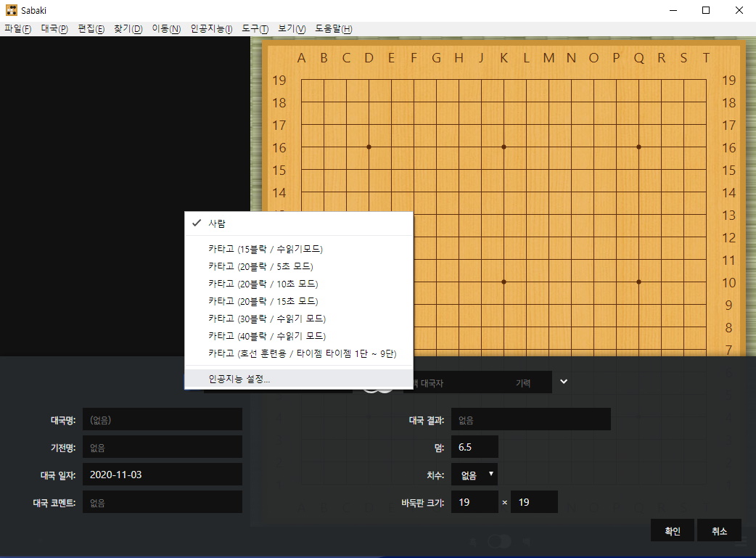Image resolution: width=756 pixels, height=558 pixels.
Task: Click the 덤 komi field showing 6.5
Action: point(474,447)
